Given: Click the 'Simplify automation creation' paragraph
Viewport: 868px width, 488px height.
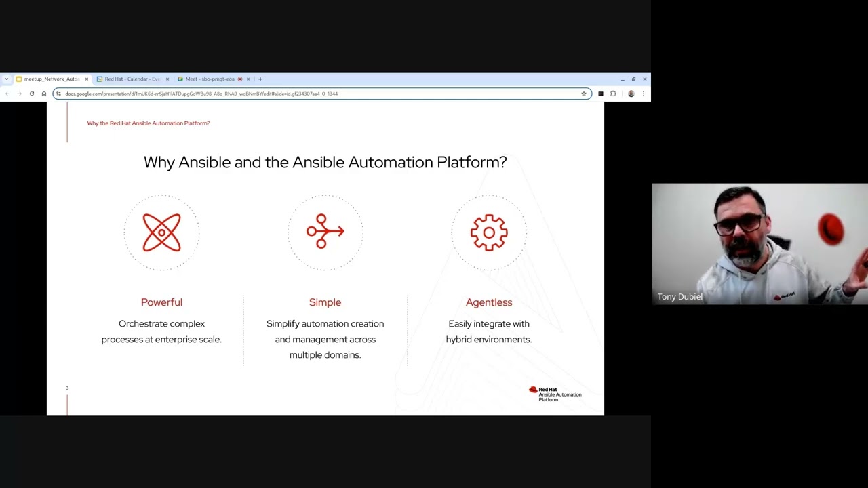Looking at the screenshot, I should point(325,339).
